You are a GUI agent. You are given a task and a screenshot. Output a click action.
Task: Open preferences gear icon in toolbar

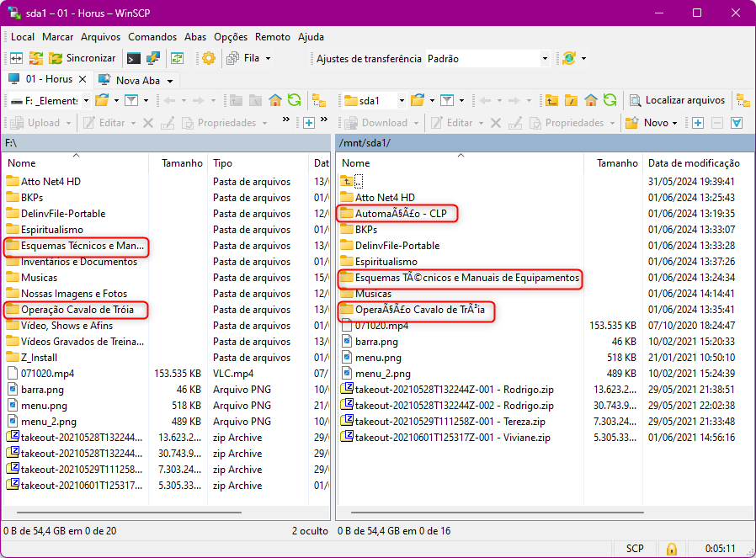[x=208, y=58]
